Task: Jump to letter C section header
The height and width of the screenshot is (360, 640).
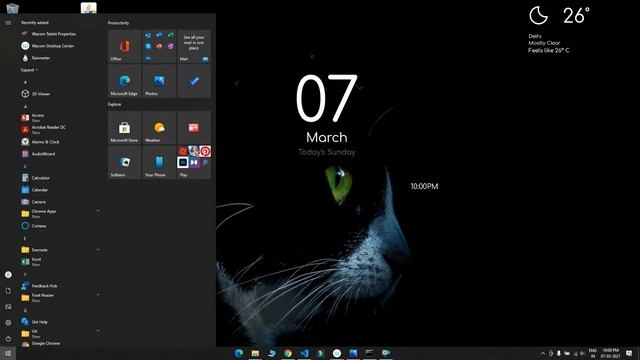Action: click(x=25, y=166)
